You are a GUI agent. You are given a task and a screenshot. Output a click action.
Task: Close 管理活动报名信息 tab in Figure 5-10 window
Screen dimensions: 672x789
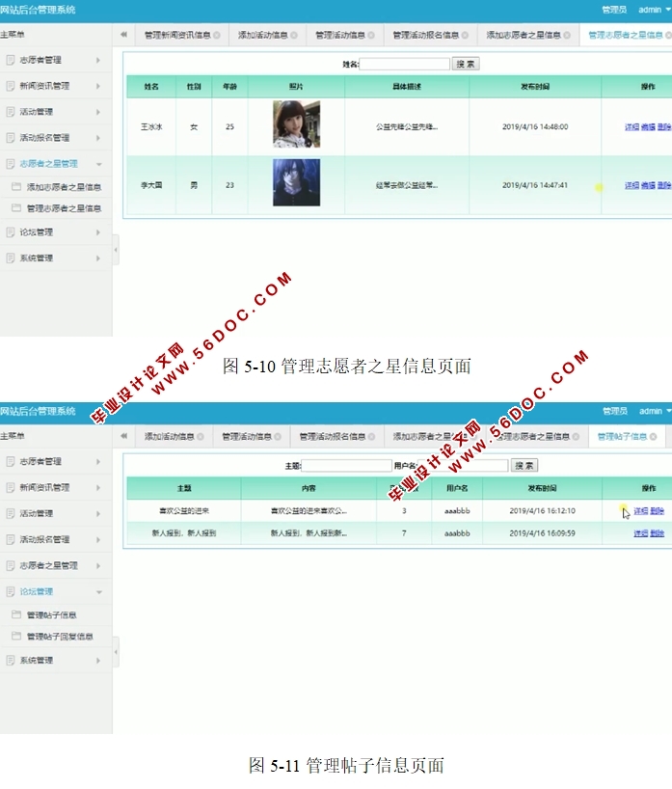[x=466, y=36]
